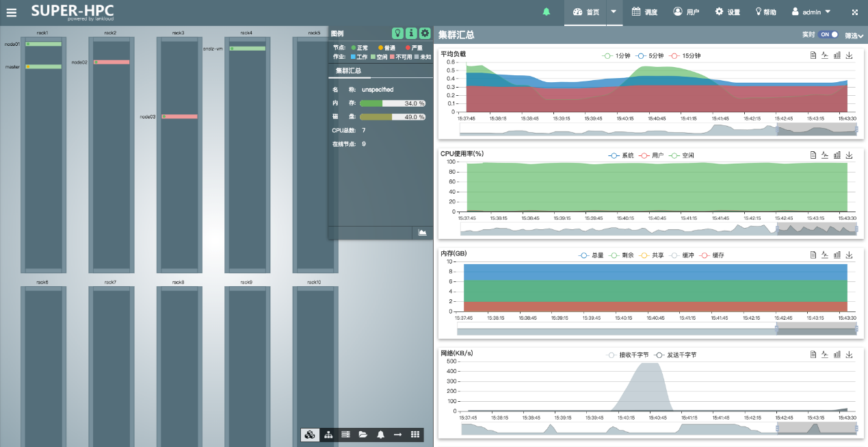868x447 pixels.
Task: Expand the dropdown arrow next to 首页
Action: pos(614,12)
